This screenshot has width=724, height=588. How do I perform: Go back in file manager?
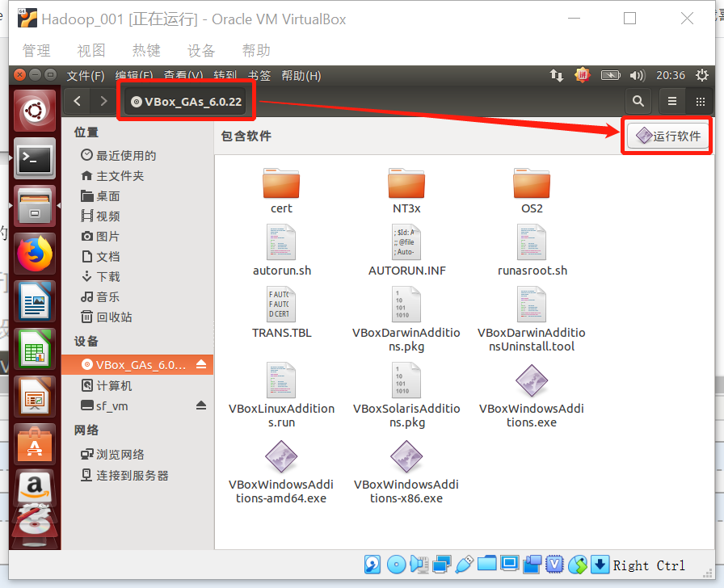[77, 101]
